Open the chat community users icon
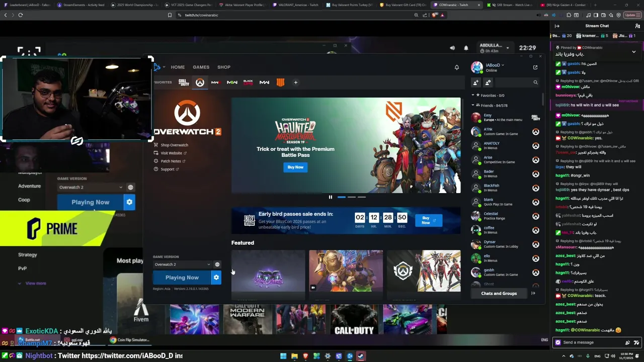 [x=637, y=26]
